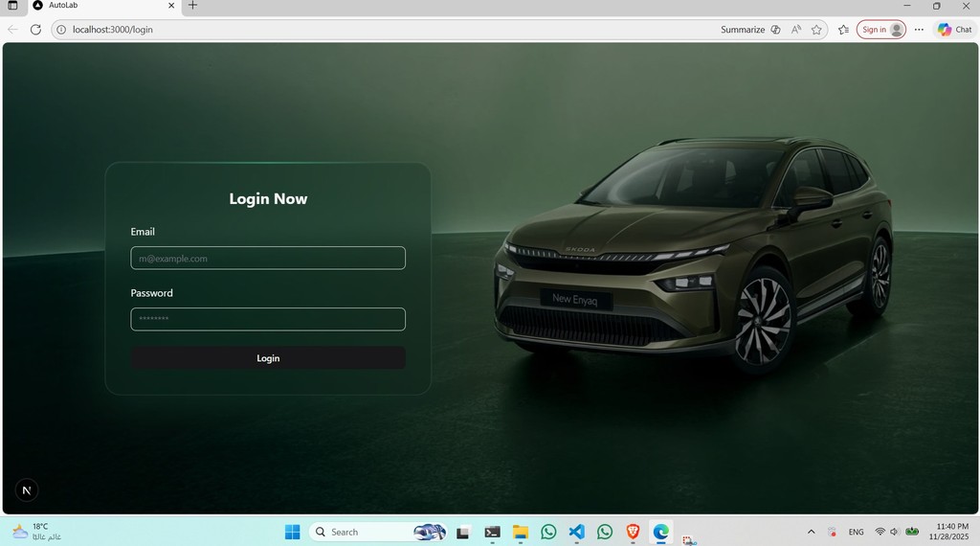
Task: Open Terminal from the taskbar
Action: coord(492,533)
